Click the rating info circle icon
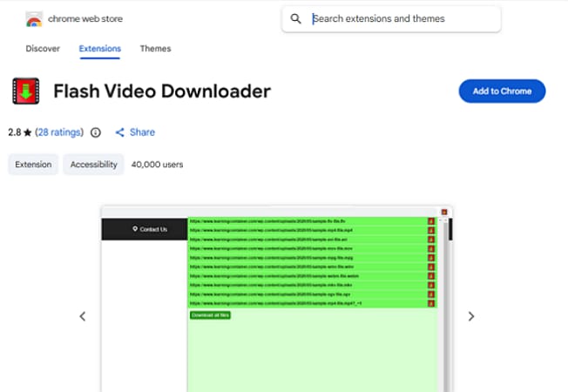This screenshot has width=568, height=392. coord(96,132)
